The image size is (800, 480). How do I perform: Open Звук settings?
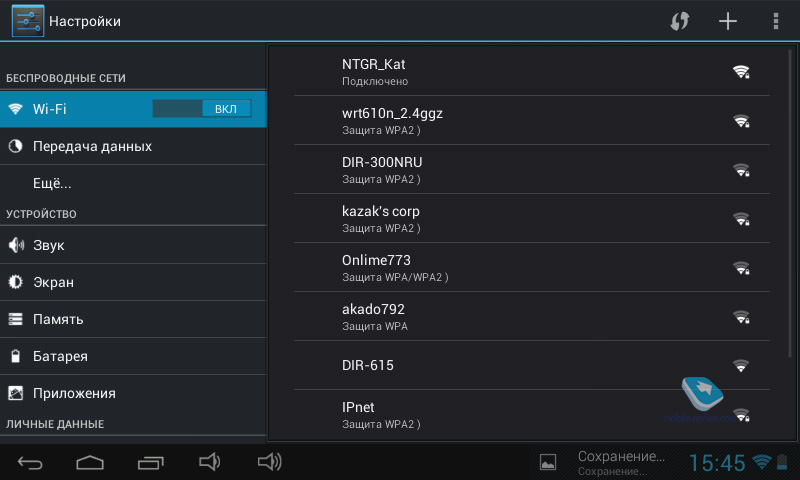133,245
